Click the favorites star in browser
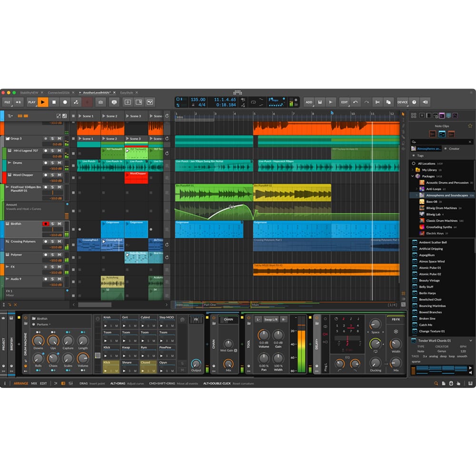The image size is (476, 476). pyautogui.click(x=470, y=126)
